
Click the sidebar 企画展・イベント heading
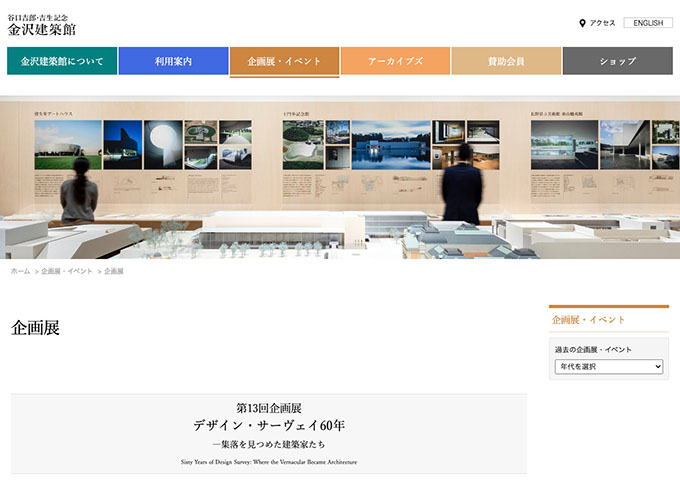pos(588,320)
